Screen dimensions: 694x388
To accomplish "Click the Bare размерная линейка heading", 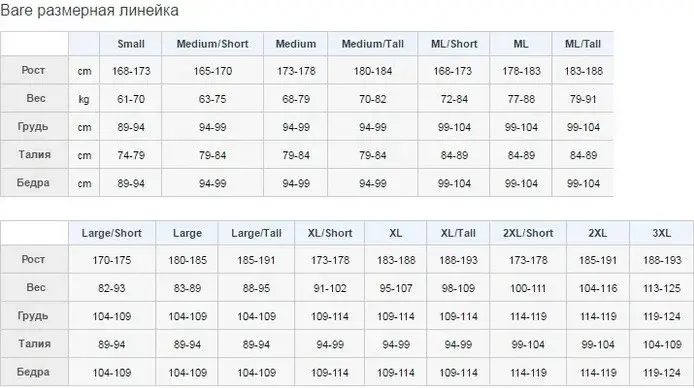I will pyautogui.click(x=89, y=11).
